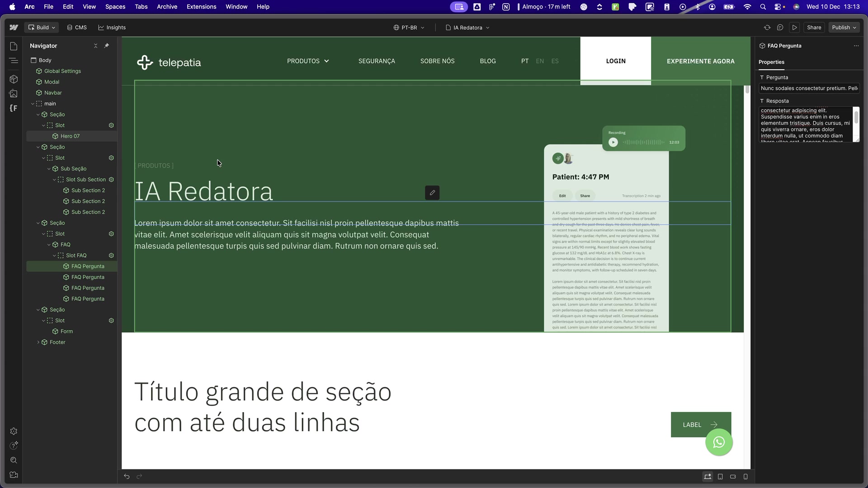Open the Publish dropdown
Viewport: 868px width, 488px height.
pyautogui.click(x=844, y=28)
